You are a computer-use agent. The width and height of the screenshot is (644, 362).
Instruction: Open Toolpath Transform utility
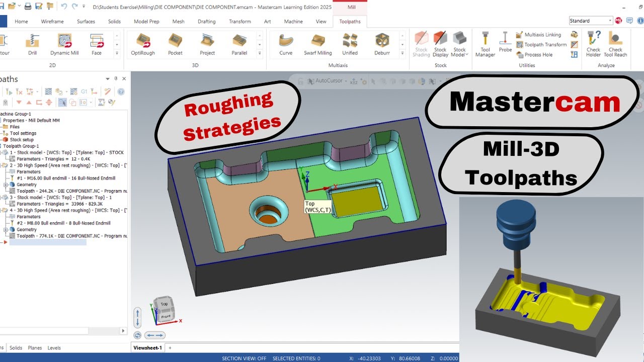pos(541,45)
